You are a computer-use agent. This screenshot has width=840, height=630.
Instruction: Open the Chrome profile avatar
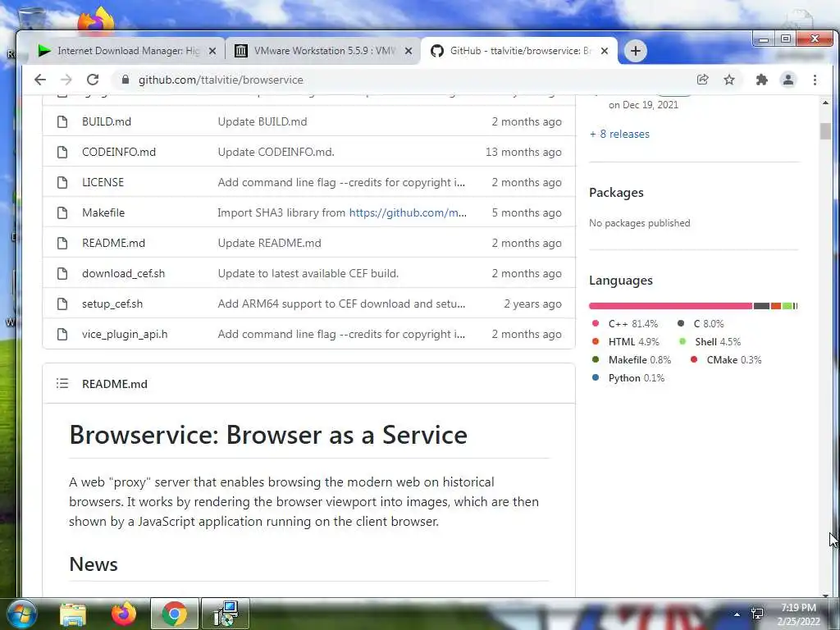[788, 80]
